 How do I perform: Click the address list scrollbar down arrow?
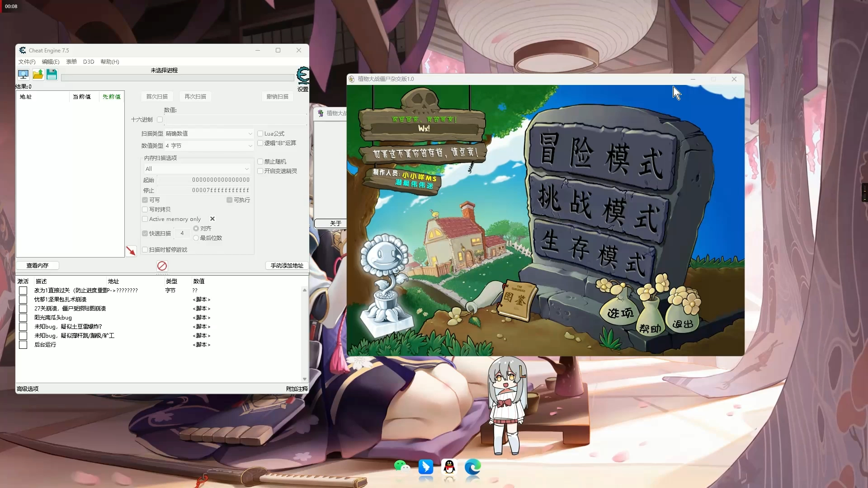(305, 379)
